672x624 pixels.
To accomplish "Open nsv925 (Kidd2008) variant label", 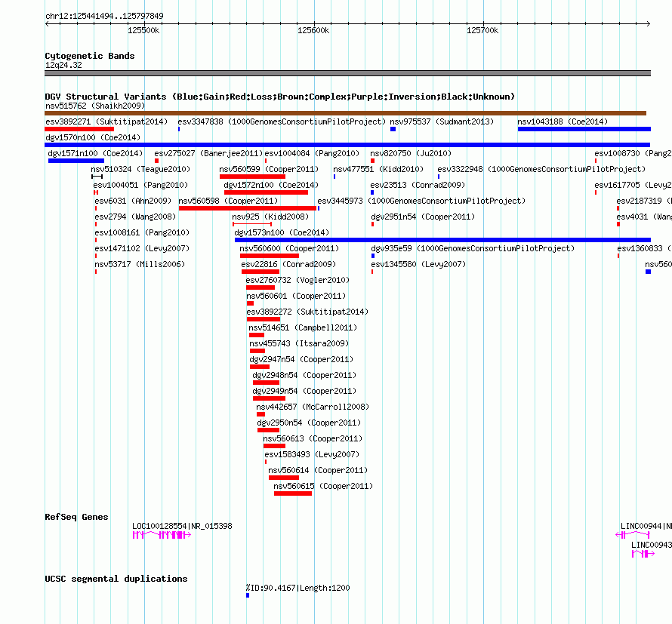I will pyautogui.click(x=270, y=217).
